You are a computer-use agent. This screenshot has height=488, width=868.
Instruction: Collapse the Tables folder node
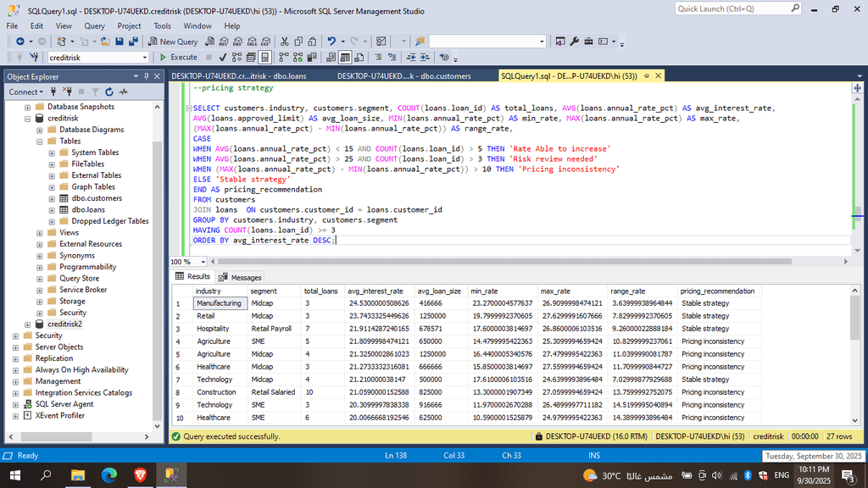tap(39, 141)
